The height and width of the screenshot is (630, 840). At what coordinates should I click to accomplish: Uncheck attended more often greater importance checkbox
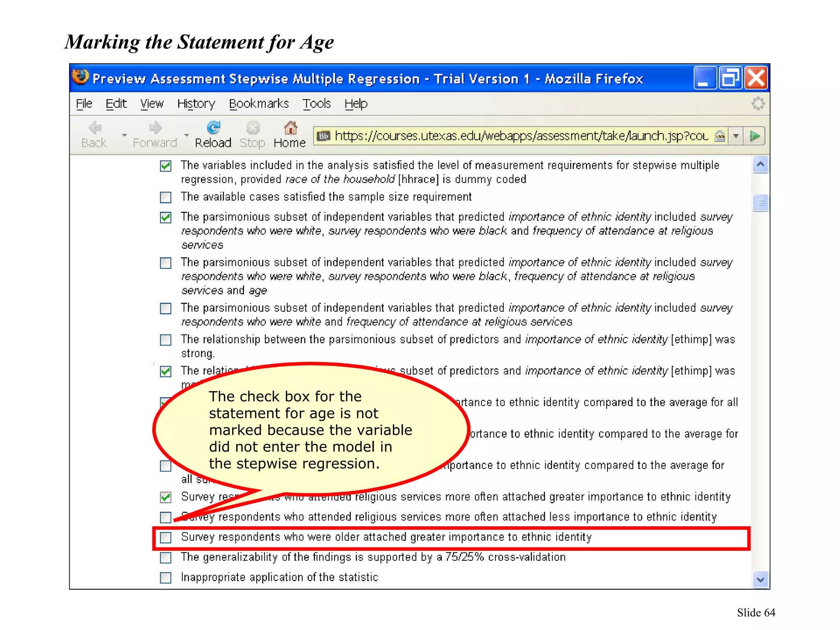pyautogui.click(x=166, y=498)
